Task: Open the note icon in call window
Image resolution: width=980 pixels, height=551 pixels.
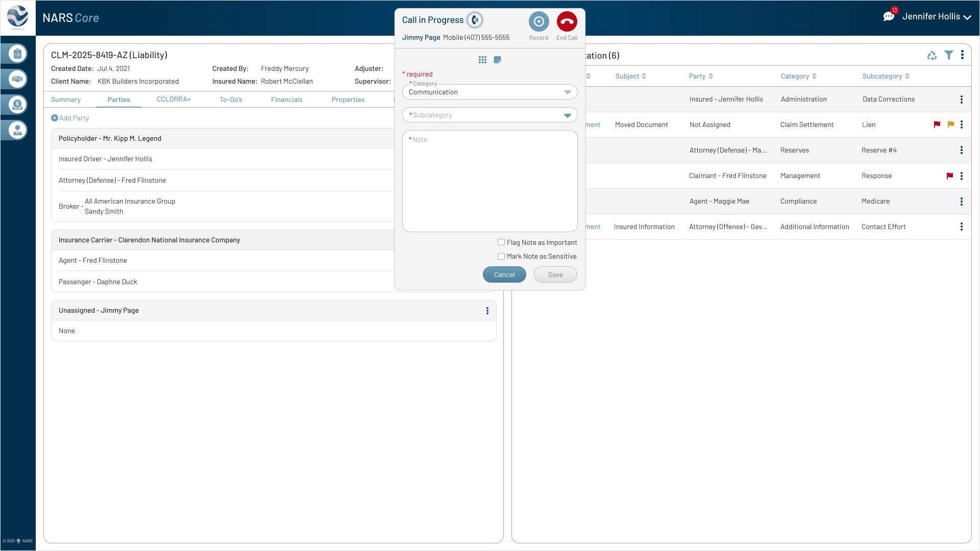Action: [498, 60]
